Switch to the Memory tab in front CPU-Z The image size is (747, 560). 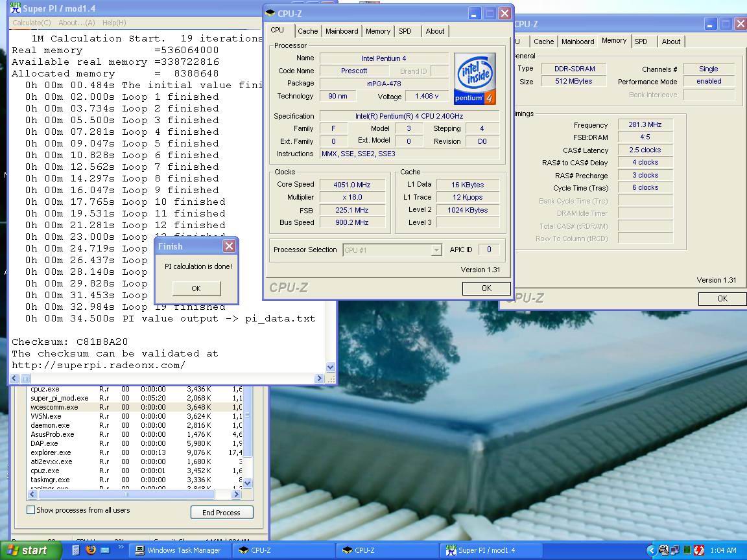point(378,31)
